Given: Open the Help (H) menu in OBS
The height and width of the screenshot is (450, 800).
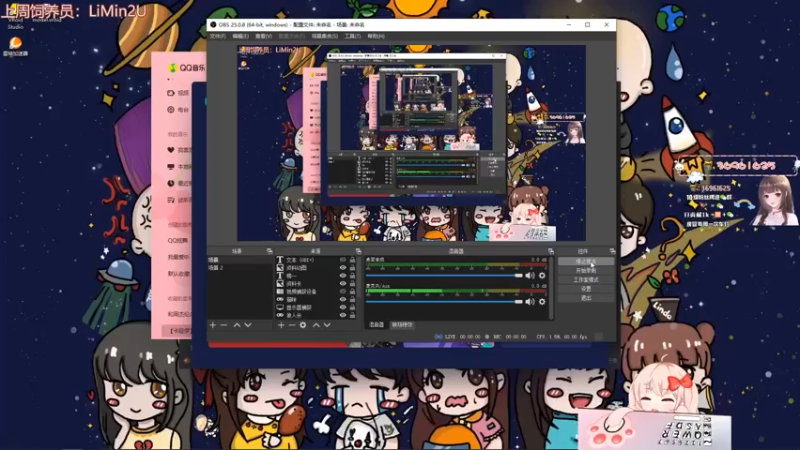Looking at the screenshot, I should pyautogui.click(x=376, y=36).
